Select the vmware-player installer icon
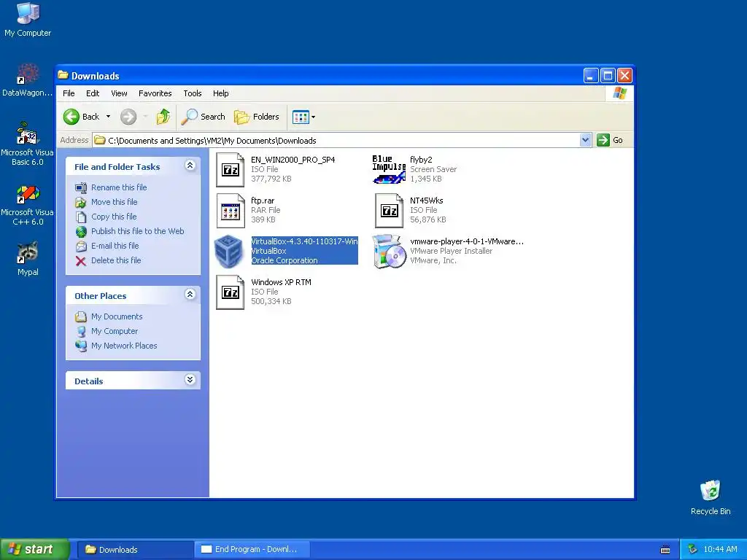This screenshot has width=747, height=560. [389, 252]
